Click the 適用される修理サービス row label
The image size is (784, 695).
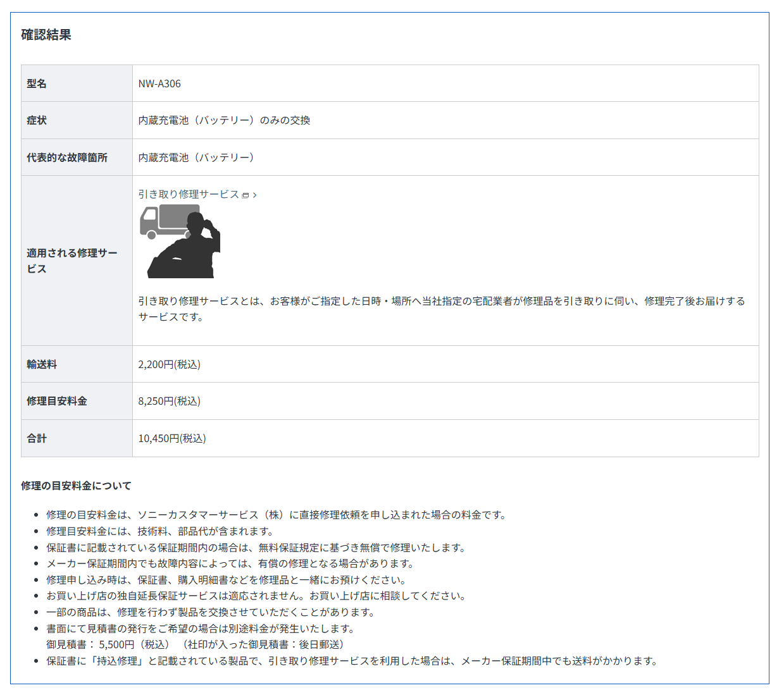[72, 261]
